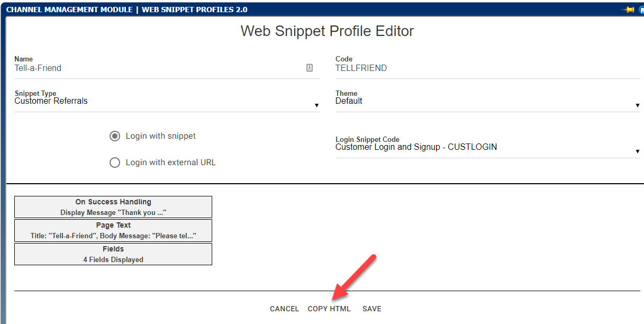The image size is (644, 324).
Task: Select the Login with snippet radio button
Action: pyautogui.click(x=115, y=136)
